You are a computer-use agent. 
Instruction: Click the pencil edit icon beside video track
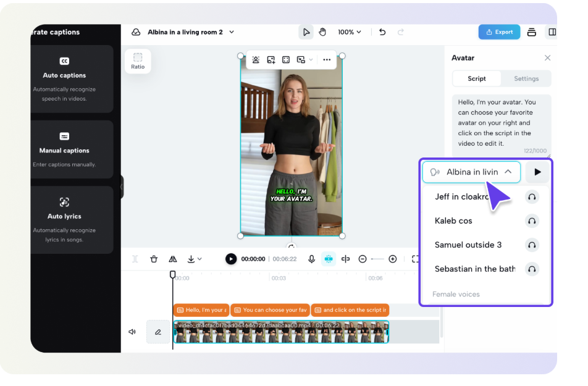158,332
